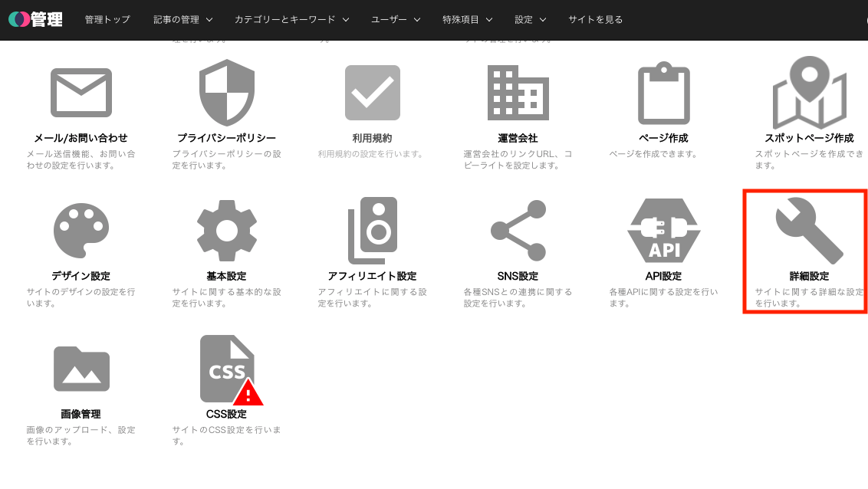Viewport: 868px width, 489px height.
Task: Click the building 運営会社 icon
Action: tap(518, 93)
